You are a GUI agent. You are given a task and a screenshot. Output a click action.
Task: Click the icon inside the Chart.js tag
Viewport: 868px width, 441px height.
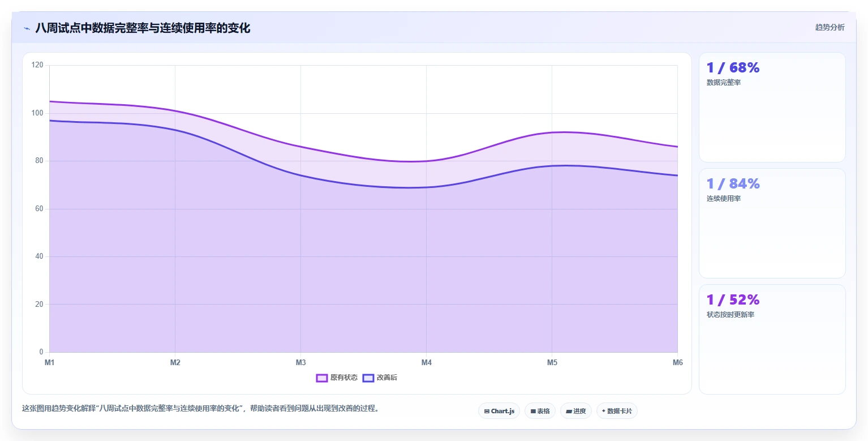[487, 412]
